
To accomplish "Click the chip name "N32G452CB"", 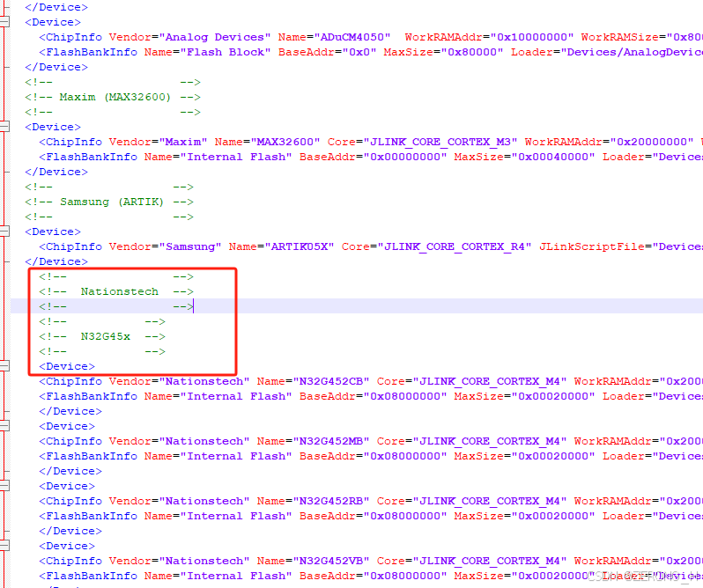I will [331, 381].
